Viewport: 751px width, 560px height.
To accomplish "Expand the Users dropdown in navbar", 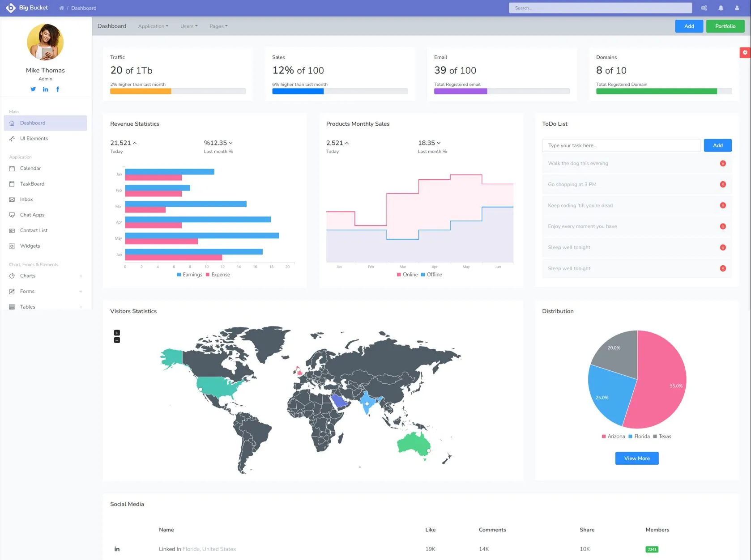I will [x=188, y=26].
